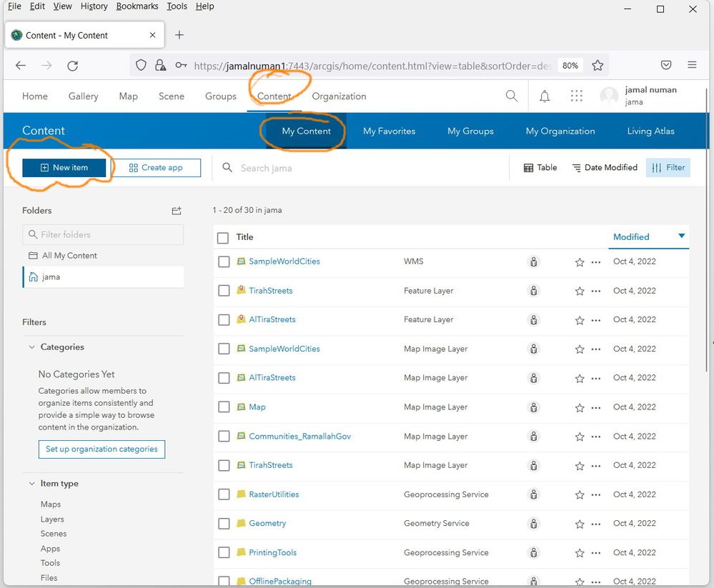714x588 pixels.
Task: Open more options for TirahStreets Map Image Layer
Action: tap(595, 466)
